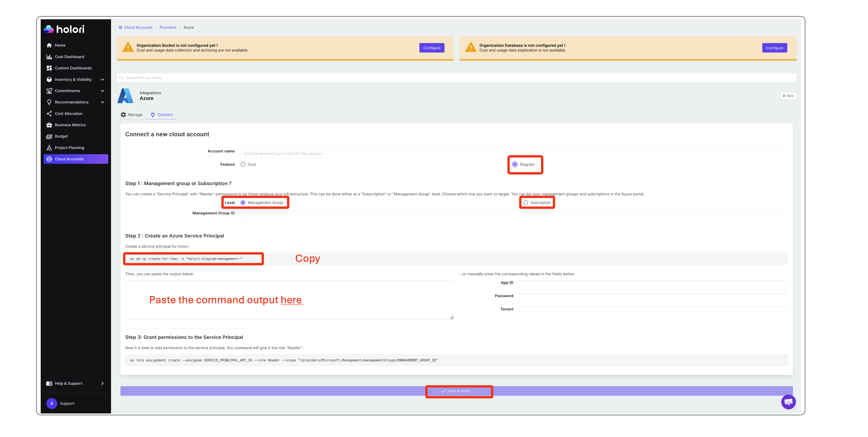
Task: Expand the Commitments submenu chevron
Action: click(102, 91)
